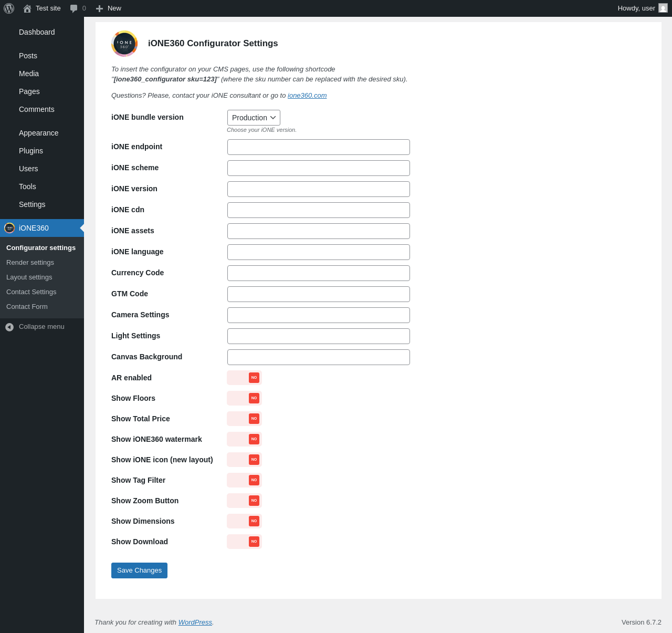Toggle the Show Download switch
Screen dimensions: 672x633
click(x=244, y=542)
